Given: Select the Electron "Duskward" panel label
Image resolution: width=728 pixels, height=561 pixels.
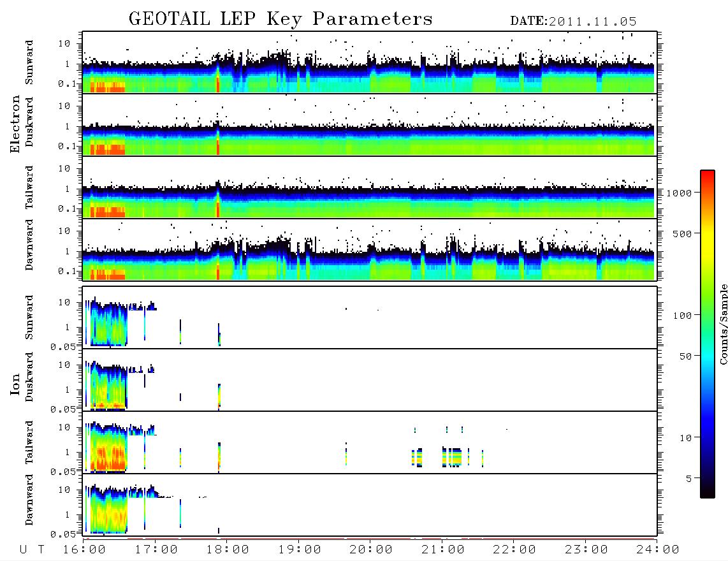Looking at the screenshot, I should click(x=29, y=122).
